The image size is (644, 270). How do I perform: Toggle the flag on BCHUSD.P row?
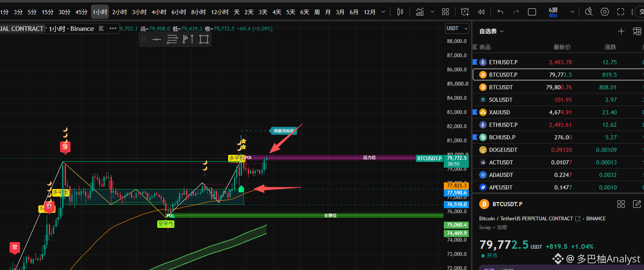(475, 137)
